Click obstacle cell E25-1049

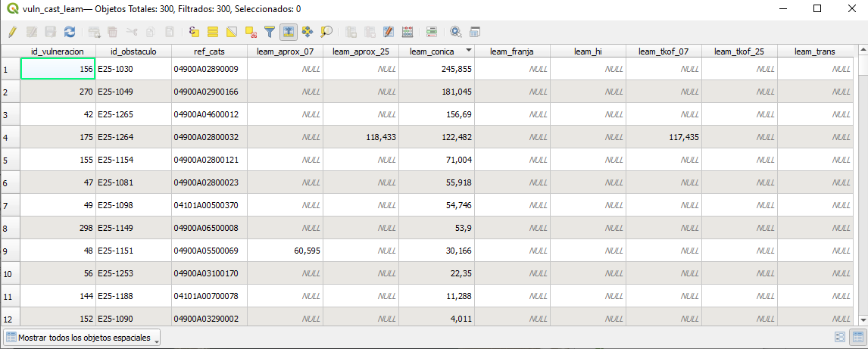click(x=133, y=92)
